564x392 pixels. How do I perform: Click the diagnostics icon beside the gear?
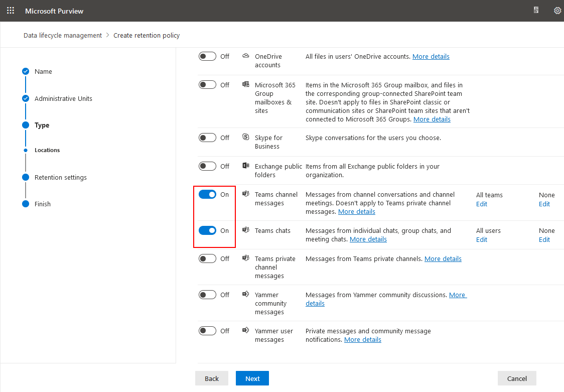click(536, 11)
